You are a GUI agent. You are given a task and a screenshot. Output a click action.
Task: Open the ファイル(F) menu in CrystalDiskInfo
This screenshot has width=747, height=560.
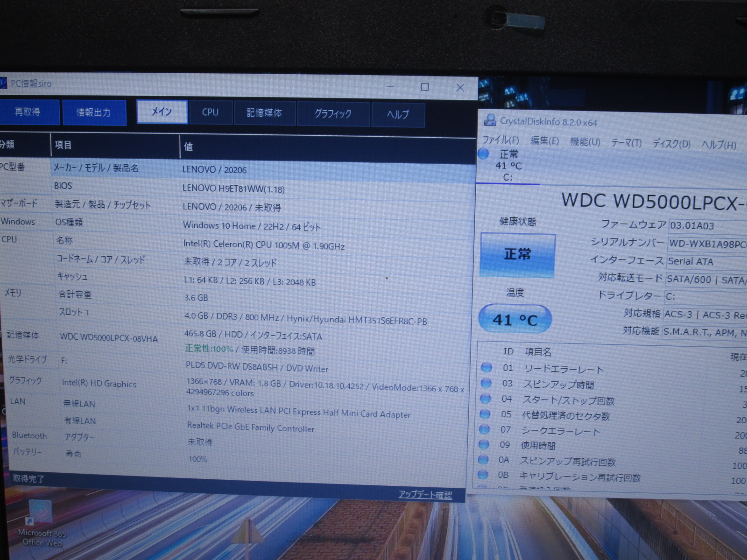tap(500, 140)
